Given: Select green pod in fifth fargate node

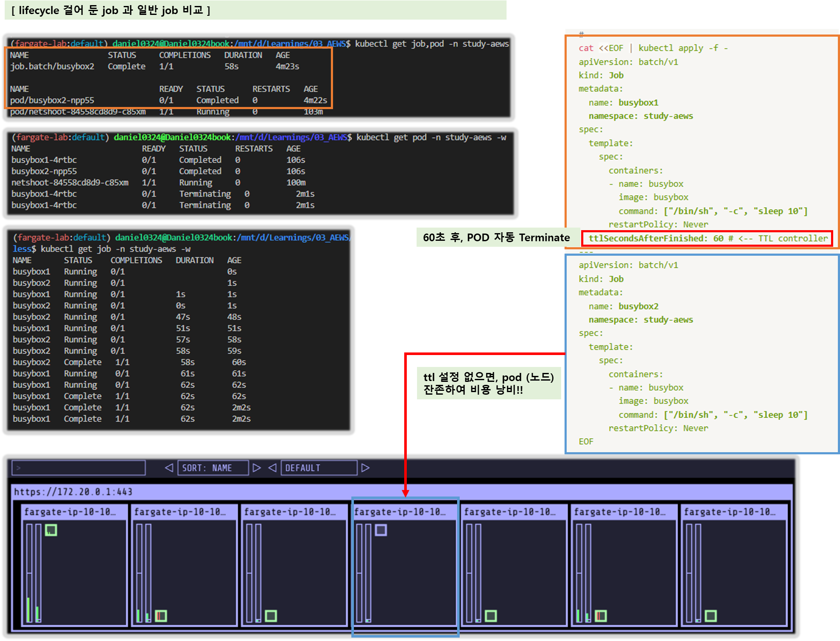Looking at the screenshot, I should [491, 616].
